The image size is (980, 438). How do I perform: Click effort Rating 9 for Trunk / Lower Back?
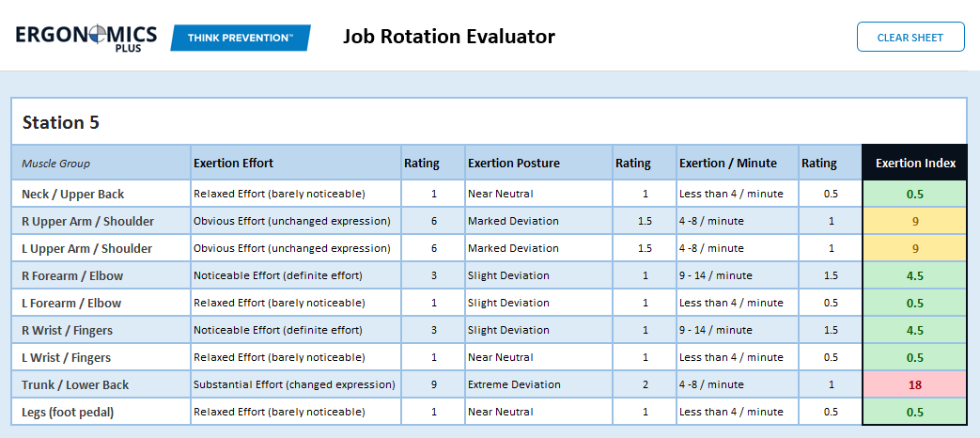pyautogui.click(x=433, y=384)
